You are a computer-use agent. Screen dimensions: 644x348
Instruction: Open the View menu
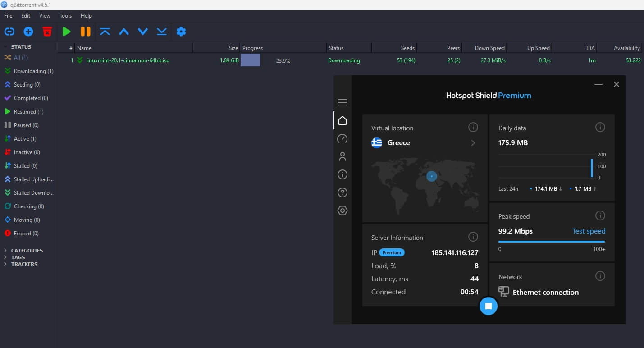[45, 16]
